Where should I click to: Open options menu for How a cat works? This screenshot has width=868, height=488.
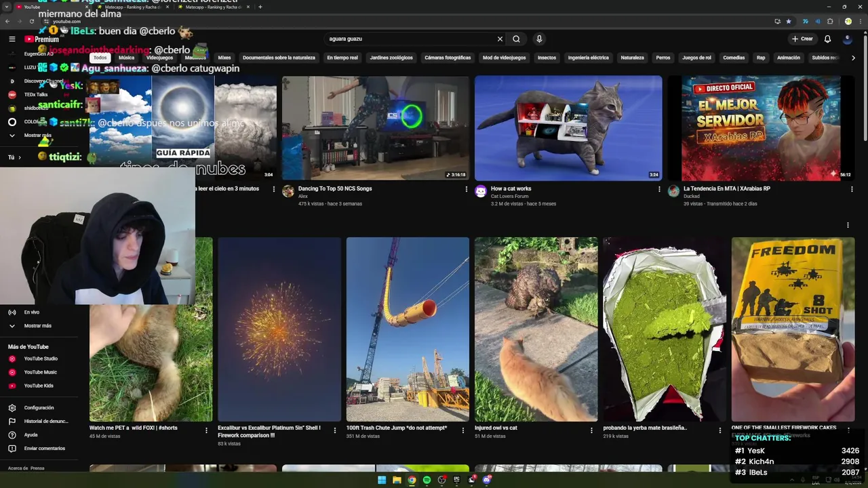point(659,189)
